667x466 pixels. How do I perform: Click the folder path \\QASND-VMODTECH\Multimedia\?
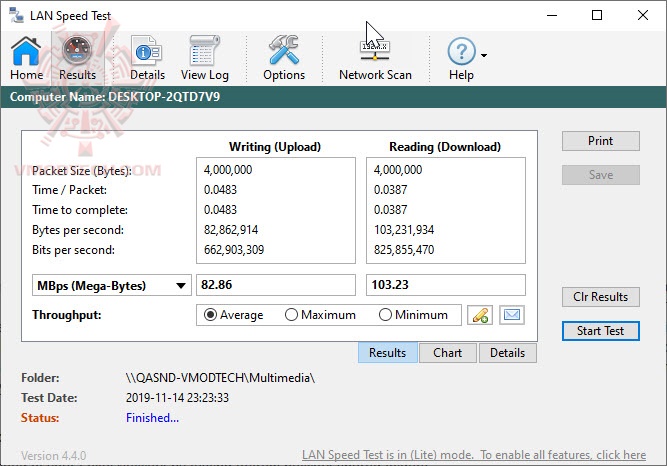tap(220, 378)
